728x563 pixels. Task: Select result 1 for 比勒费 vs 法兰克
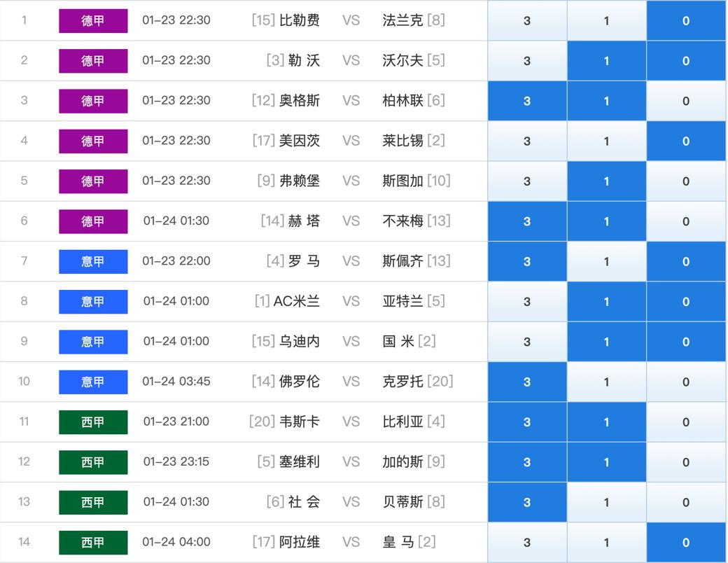click(606, 20)
